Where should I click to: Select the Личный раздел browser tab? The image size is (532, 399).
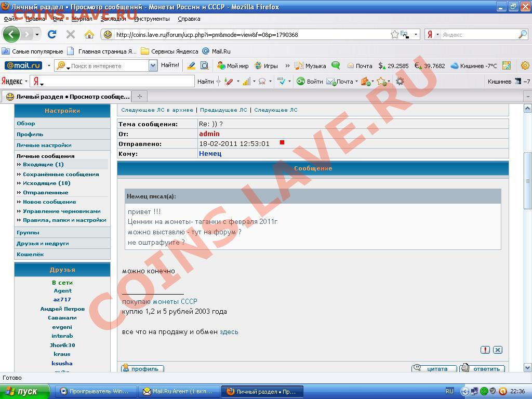67,97
